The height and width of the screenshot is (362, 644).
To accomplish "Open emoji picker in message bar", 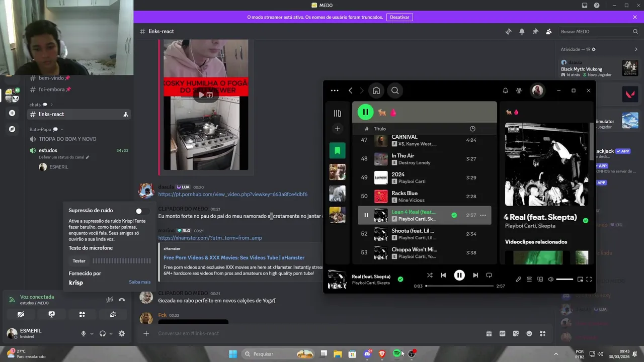I will coord(529,333).
